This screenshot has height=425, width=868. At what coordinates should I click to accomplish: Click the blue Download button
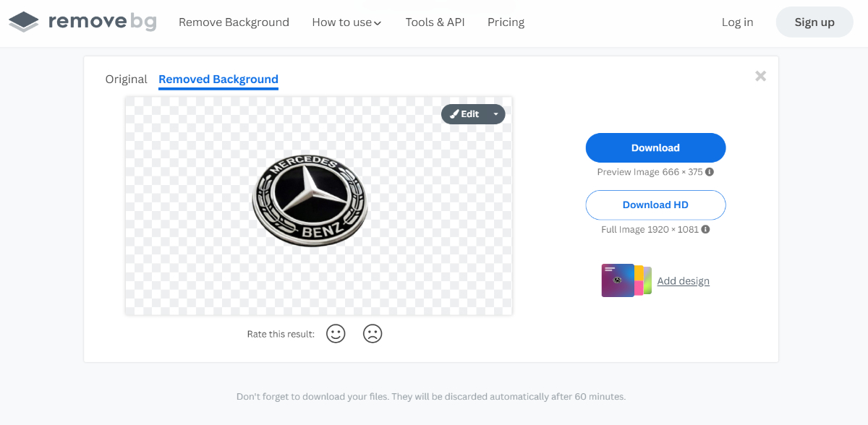tap(655, 147)
